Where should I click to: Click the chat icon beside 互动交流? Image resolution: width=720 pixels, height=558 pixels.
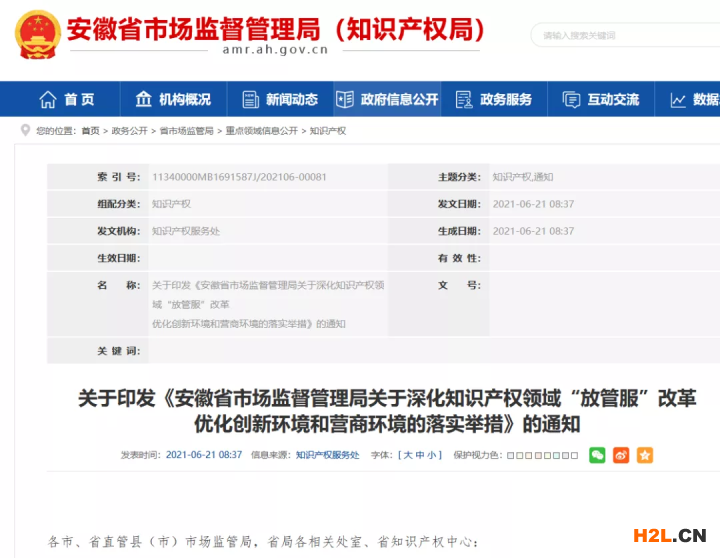(x=571, y=100)
